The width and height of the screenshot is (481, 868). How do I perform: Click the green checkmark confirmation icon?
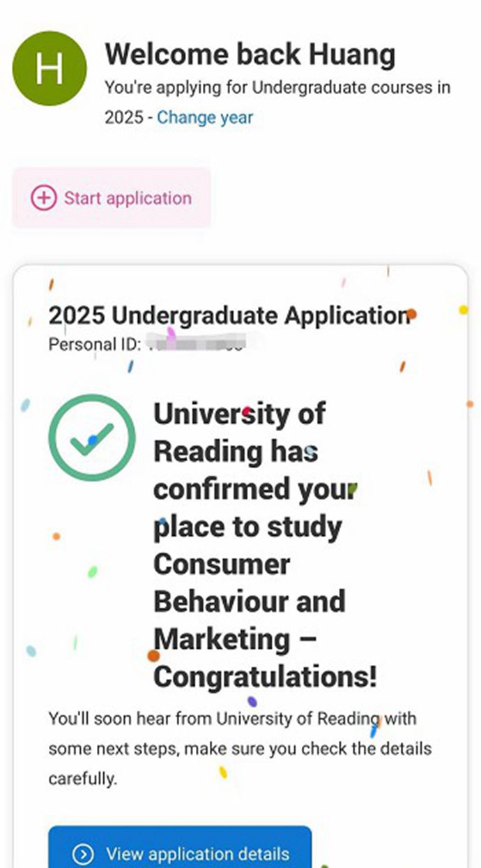[x=91, y=437]
